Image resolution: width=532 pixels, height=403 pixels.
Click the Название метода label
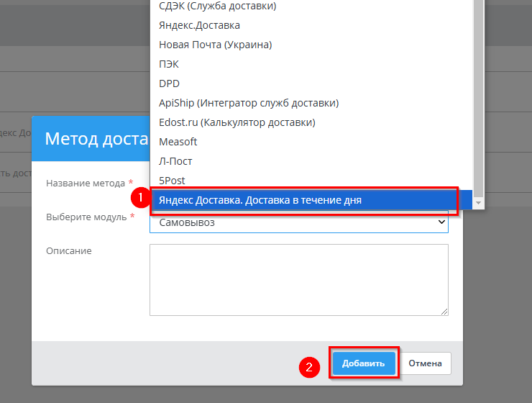86,184
